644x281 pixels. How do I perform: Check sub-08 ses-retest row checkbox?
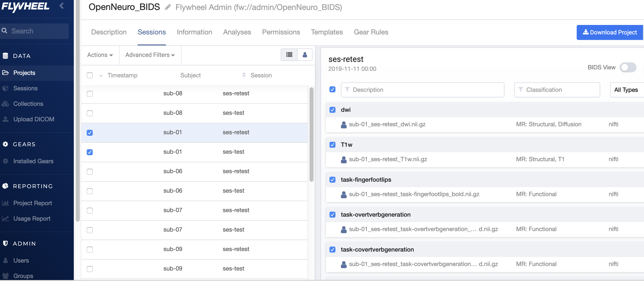pyautogui.click(x=90, y=94)
